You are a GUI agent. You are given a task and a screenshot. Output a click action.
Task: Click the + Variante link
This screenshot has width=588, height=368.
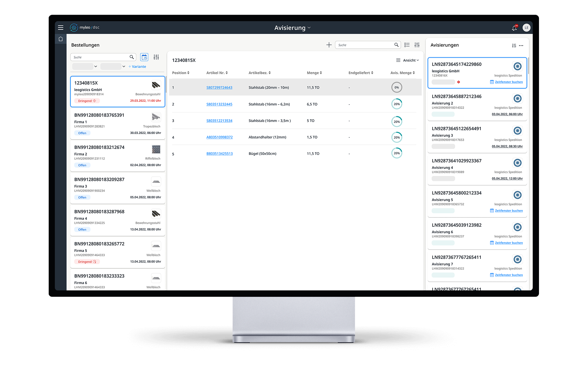point(137,67)
